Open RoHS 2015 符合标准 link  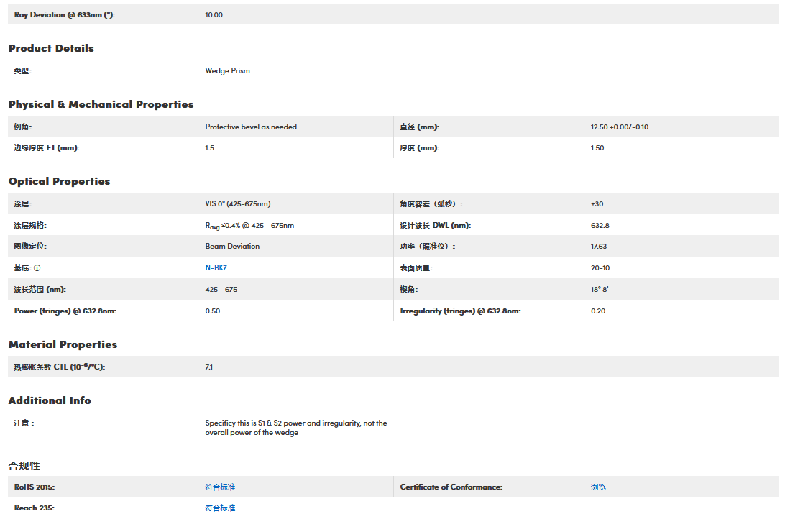(x=220, y=487)
